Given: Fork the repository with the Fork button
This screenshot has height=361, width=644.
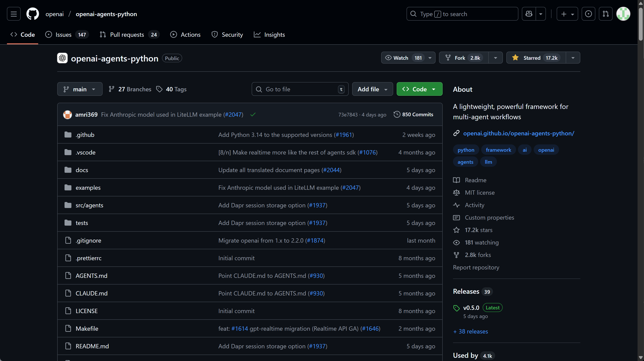Looking at the screenshot, I should 464,58.
